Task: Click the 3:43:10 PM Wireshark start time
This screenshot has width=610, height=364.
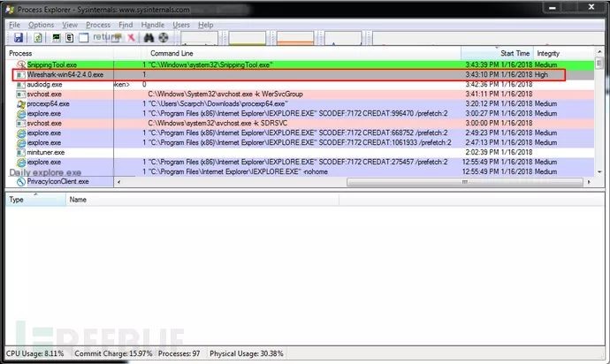Action: 499,75
